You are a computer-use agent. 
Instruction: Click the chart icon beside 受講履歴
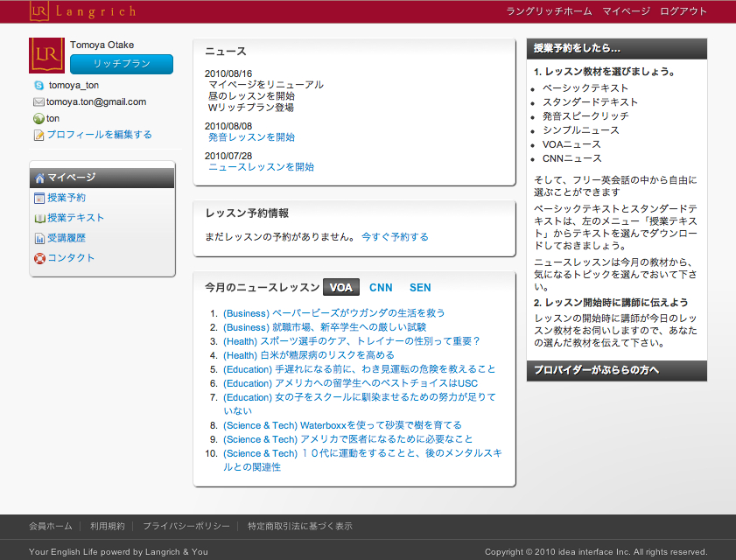(39, 239)
